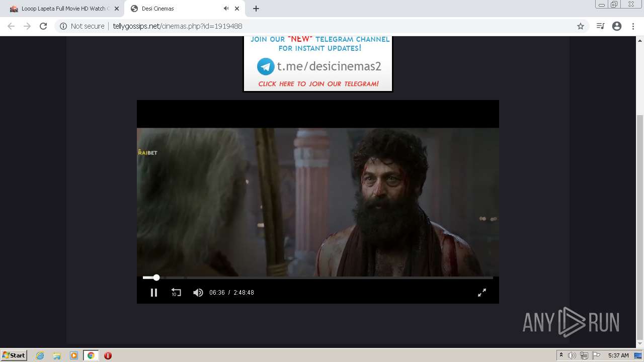This screenshot has width=644, height=362.
Task: Mute the Desi Cinemas tab audio icon
Action: pos(226,9)
